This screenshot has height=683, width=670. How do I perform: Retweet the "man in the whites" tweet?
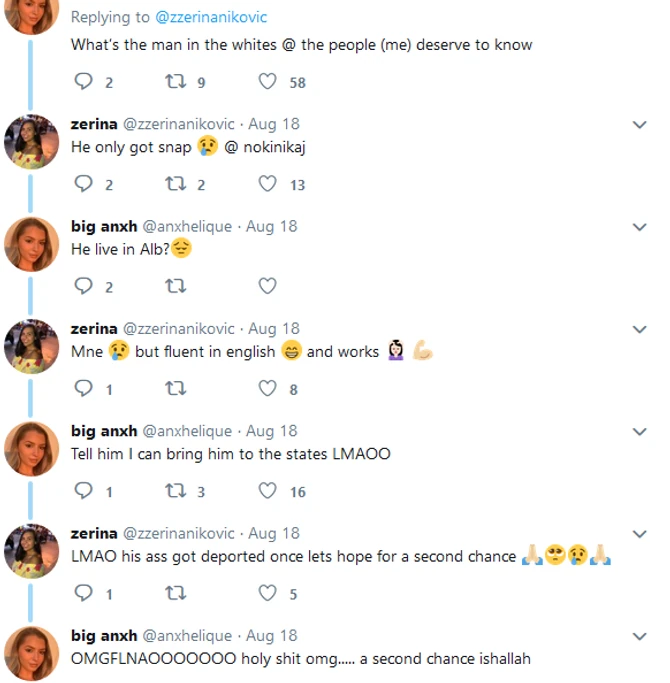176,83
